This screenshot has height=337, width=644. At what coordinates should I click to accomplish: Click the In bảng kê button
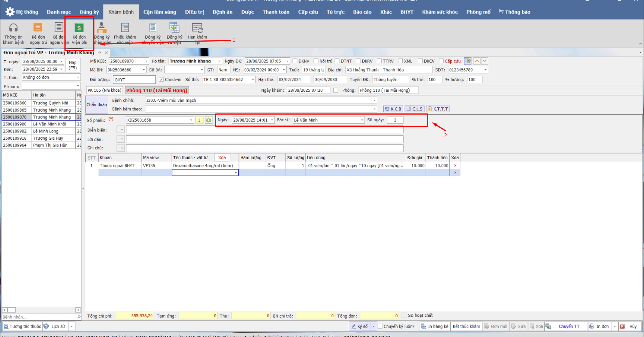pos(435,327)
